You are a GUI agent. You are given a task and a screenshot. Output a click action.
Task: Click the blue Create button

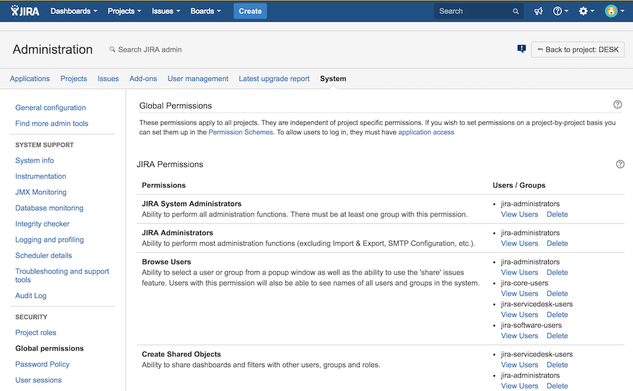tap(250, 11)
